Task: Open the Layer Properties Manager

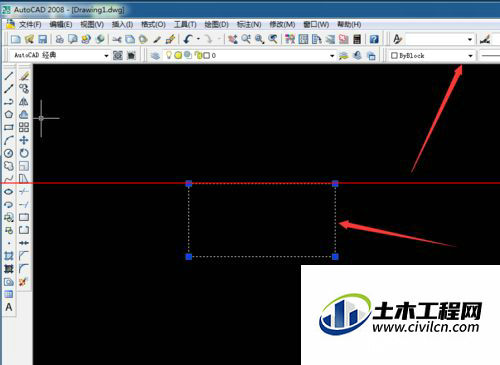Action: [155, 56]
